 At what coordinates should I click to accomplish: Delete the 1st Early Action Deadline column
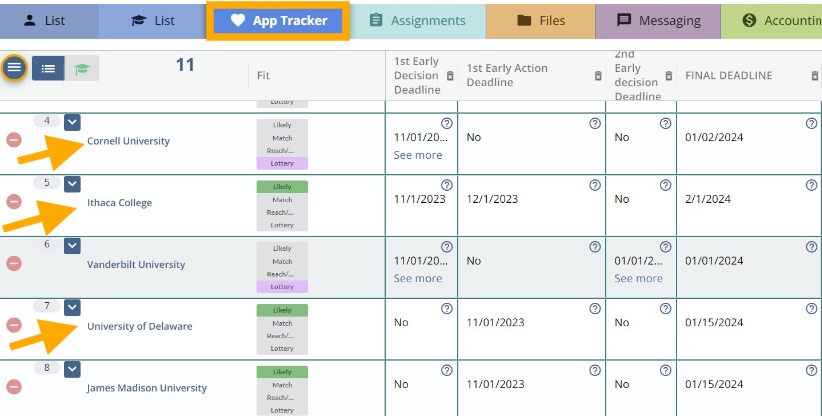pos(598,76)
